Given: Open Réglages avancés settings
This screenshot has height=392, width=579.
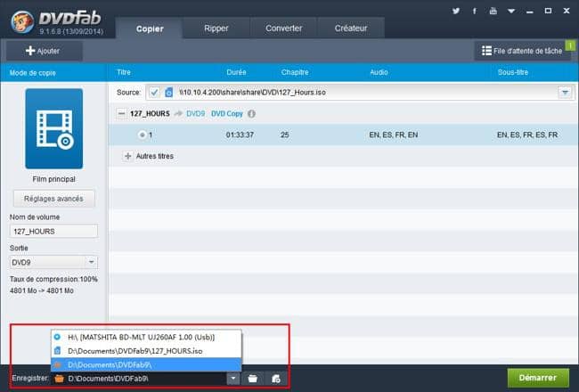Looking at the screenshot, I should pyautogui.click(x=54, y=199).
